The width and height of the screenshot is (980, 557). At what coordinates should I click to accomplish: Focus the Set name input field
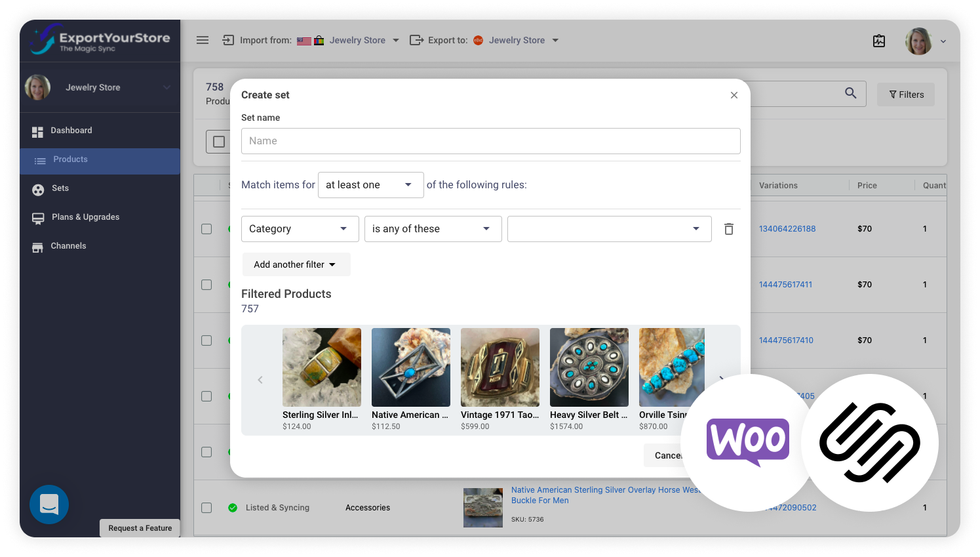[x=491, y=141]
